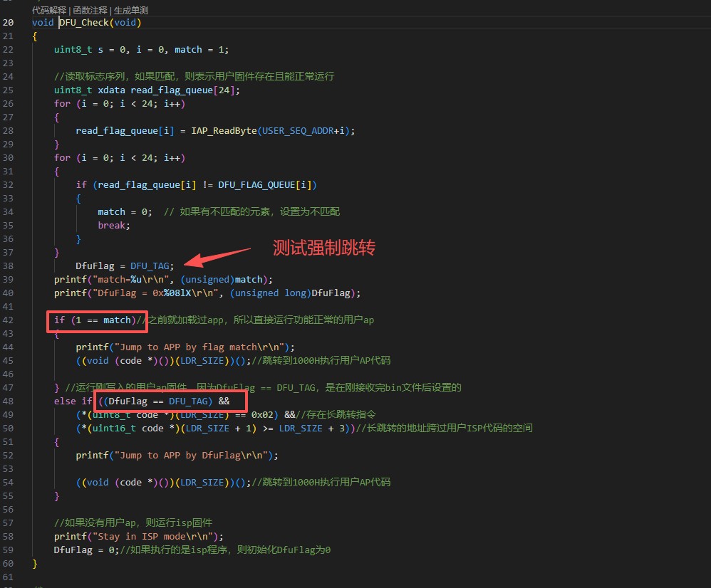Click the red 测试强制跳转 annotation text
Image resolution: width=711 pixels, height=588 pixels.
(324, 248)
